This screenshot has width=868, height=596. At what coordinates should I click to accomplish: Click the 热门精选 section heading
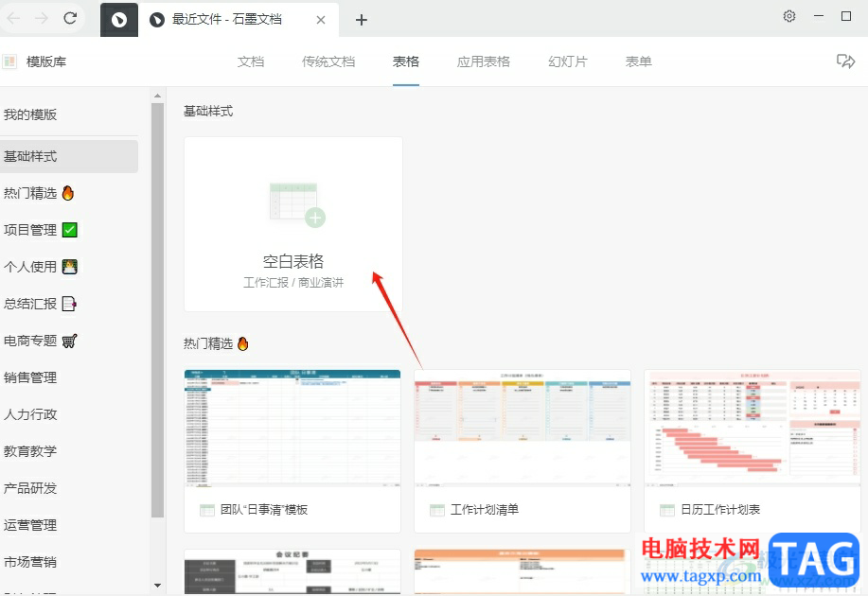point(216,343)
